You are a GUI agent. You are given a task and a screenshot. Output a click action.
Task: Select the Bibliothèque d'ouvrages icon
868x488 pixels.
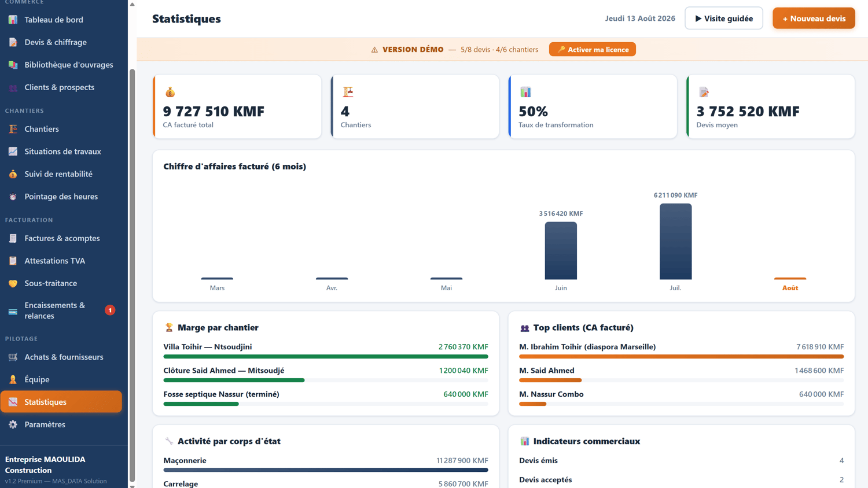click(13, 65)
